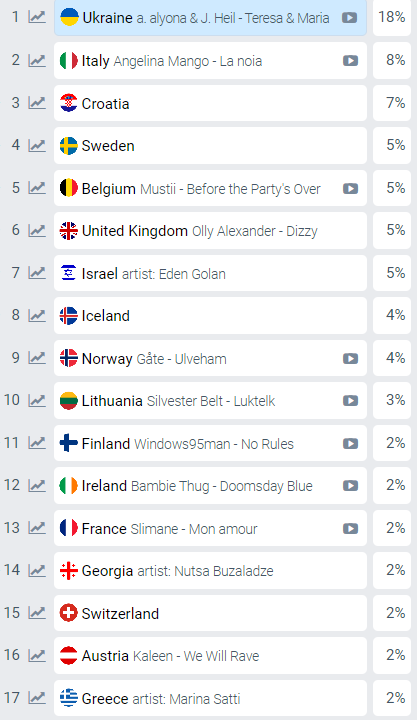The width and height of the screenshot is (417, 720).
Task: Open the Austria We Will Rave entry
Action: point(210,656)
